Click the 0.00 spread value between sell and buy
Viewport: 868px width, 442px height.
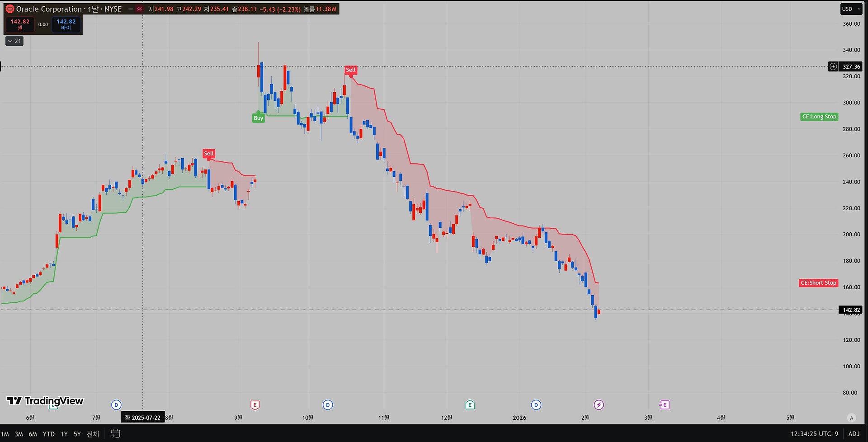click(x=43, y=24)
